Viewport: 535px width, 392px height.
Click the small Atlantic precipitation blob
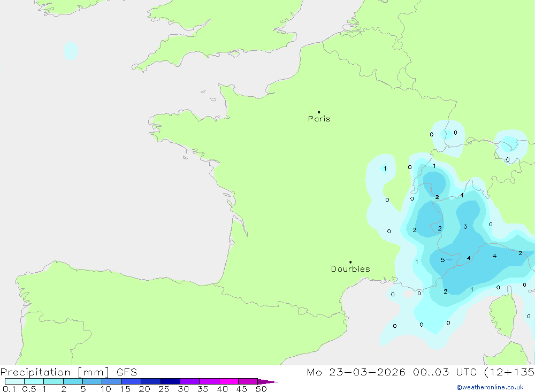tap(71, 50)
